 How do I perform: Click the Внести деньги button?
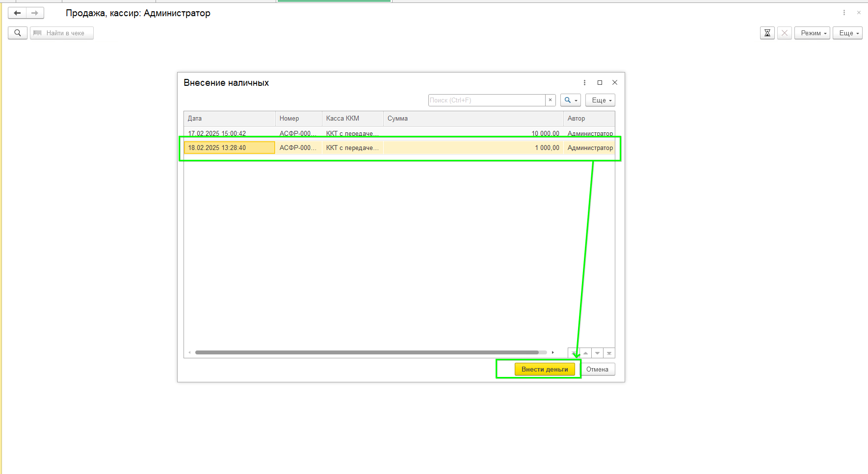pos(545,369)
